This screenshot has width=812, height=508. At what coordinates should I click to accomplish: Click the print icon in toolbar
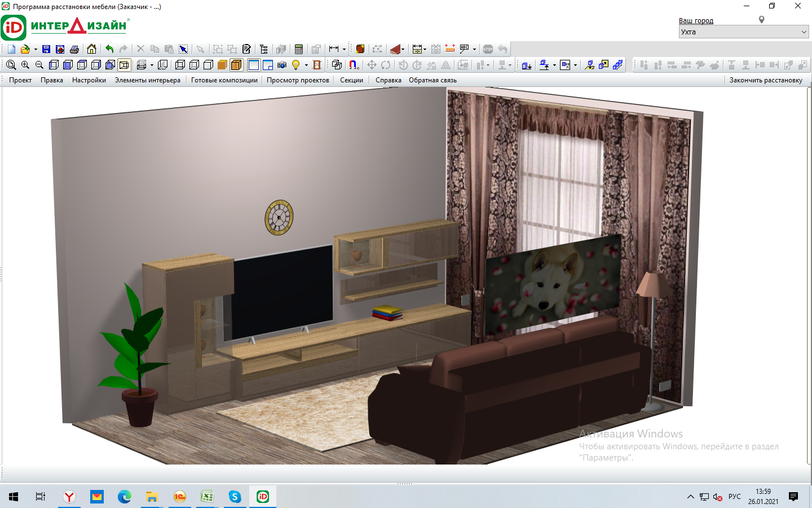tap(74, 49)
